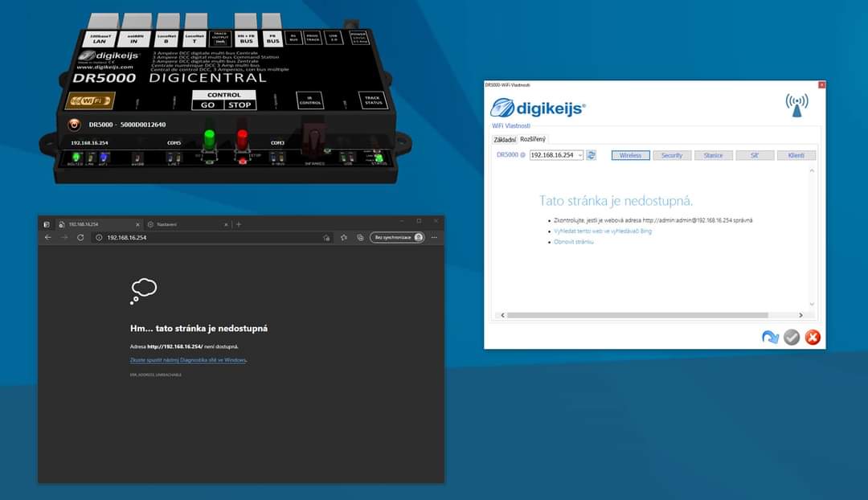Switch to the Nastavení browser tab
868x500 pixels.
187,224
